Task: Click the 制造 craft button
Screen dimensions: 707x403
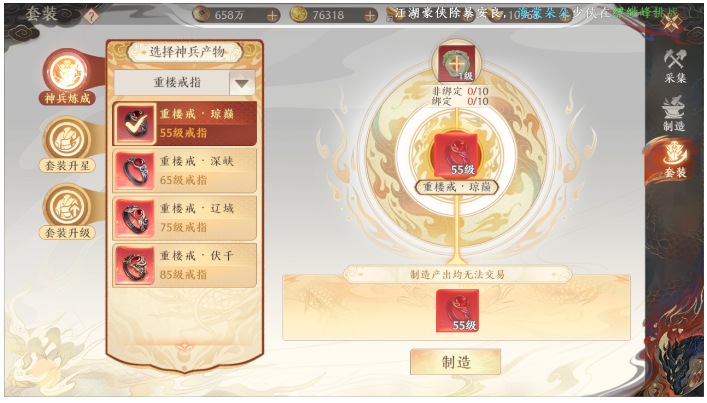Action: 455,362
